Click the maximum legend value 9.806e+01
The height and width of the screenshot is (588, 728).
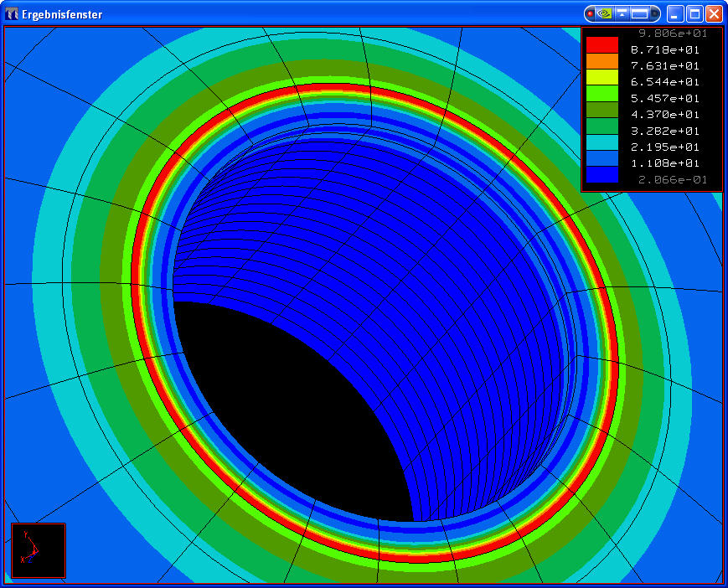(x=673, y=34)
